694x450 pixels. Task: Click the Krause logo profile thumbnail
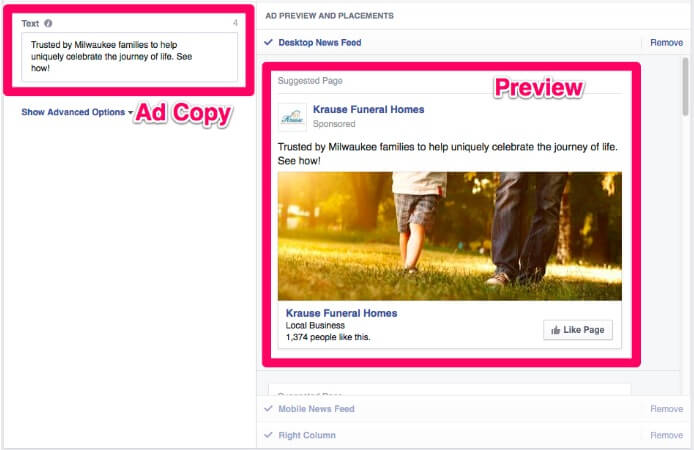pos(292,118)
